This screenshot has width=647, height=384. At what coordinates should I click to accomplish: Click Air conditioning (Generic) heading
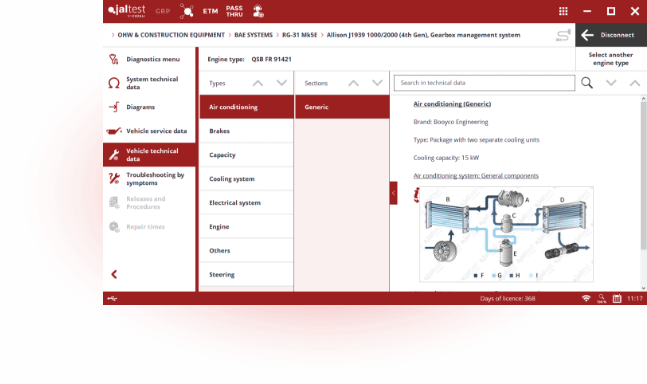point(452,104)
